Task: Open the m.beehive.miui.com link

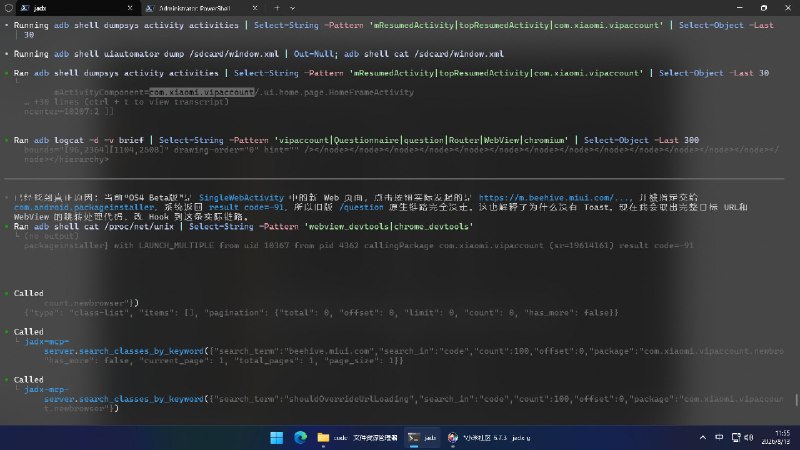Action: 555,197
